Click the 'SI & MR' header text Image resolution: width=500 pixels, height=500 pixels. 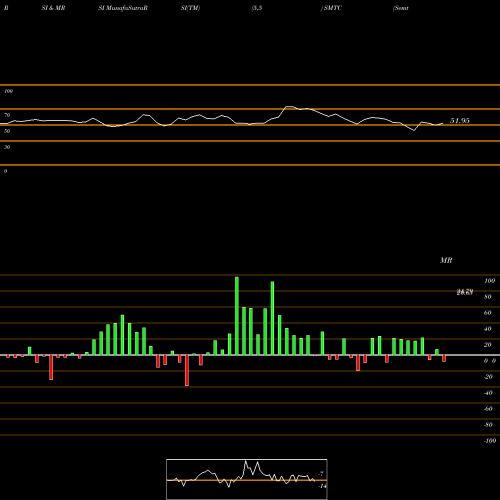click(x=53, y=8)
